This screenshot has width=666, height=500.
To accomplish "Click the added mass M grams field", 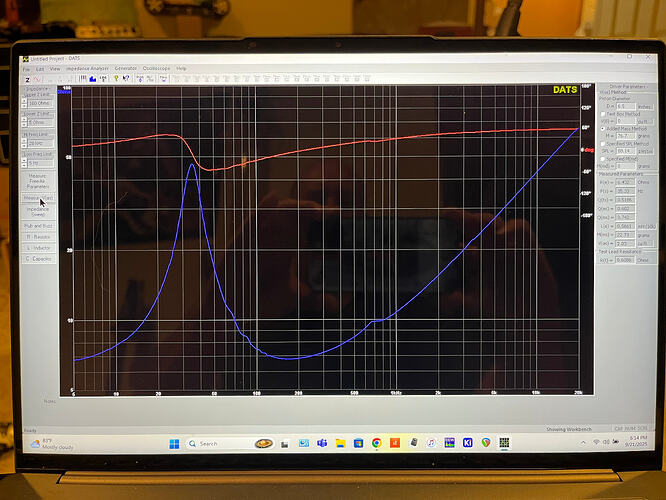I will (x=626, y=136).
